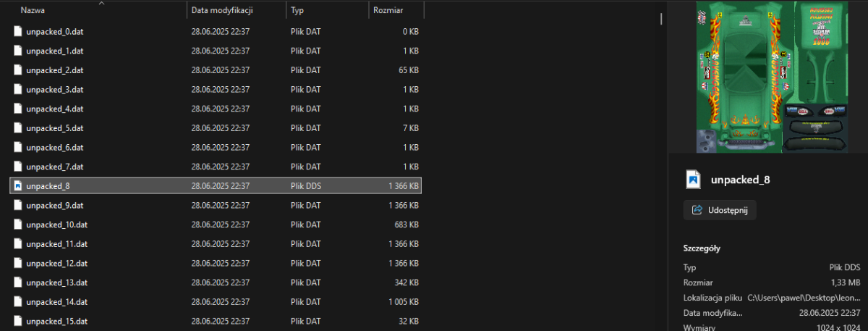Click the unpacked_2.dat file icon
Screen dimensions: 868x331
pos(18,70)
